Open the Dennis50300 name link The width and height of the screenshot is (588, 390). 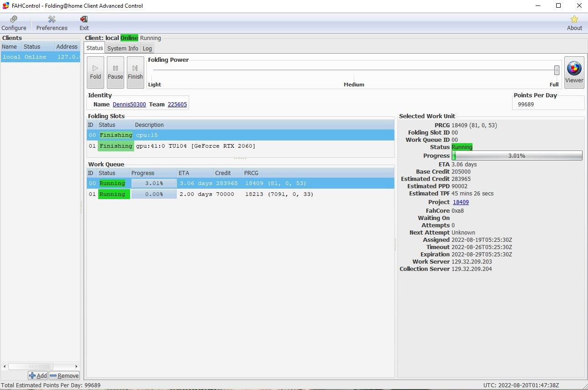(x=129, y=105)
